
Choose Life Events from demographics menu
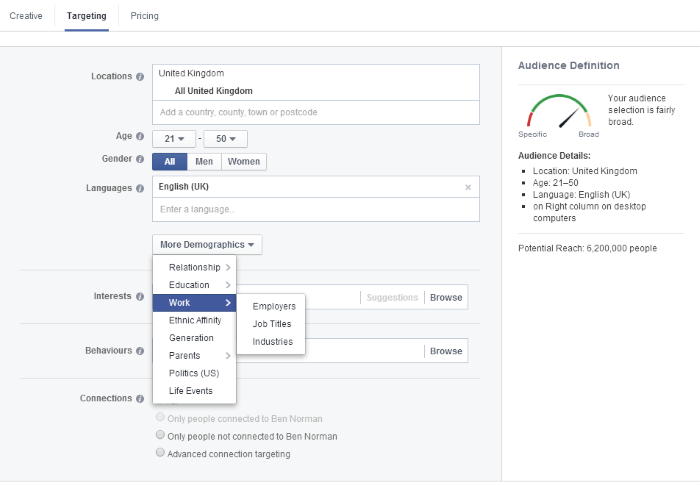pos(194,391)
